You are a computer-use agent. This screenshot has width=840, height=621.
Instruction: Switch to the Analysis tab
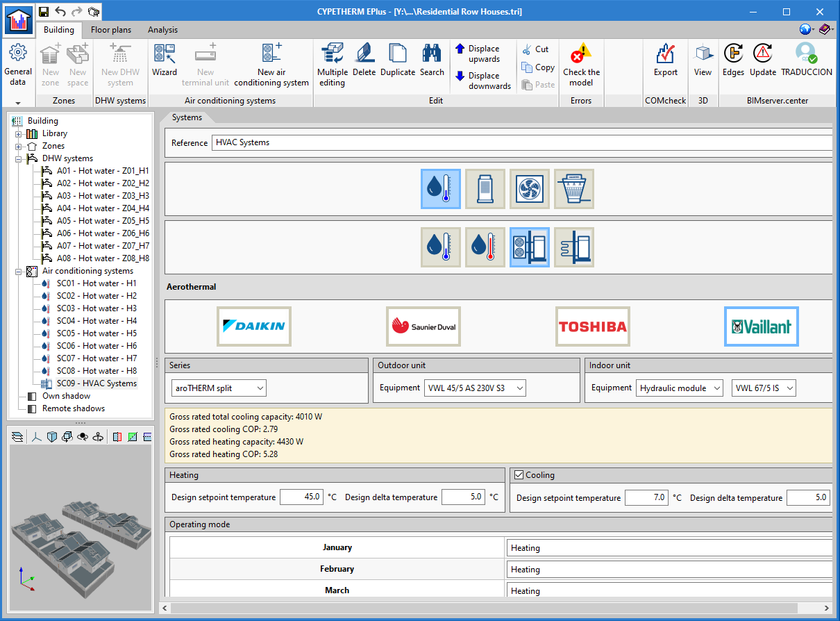click(163, 30)
